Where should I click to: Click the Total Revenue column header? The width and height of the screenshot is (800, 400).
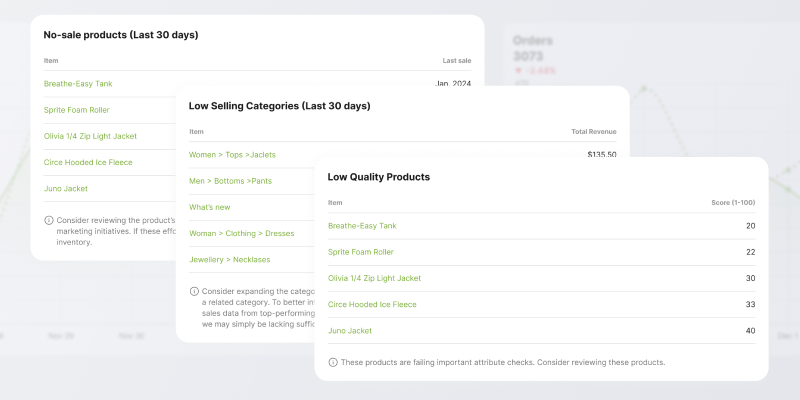(593, 131)
